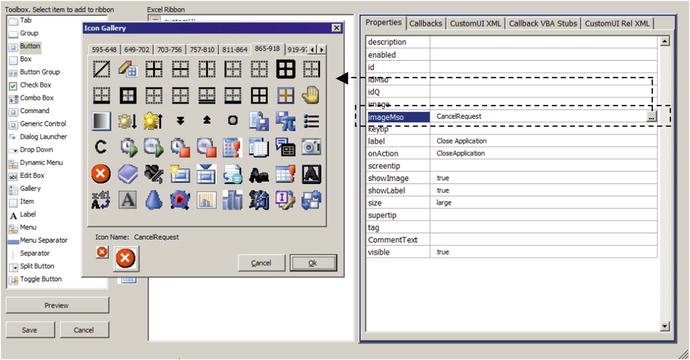Click the diagonal border line icon
This screenshot has width=690, height=360.
point(101,69)
